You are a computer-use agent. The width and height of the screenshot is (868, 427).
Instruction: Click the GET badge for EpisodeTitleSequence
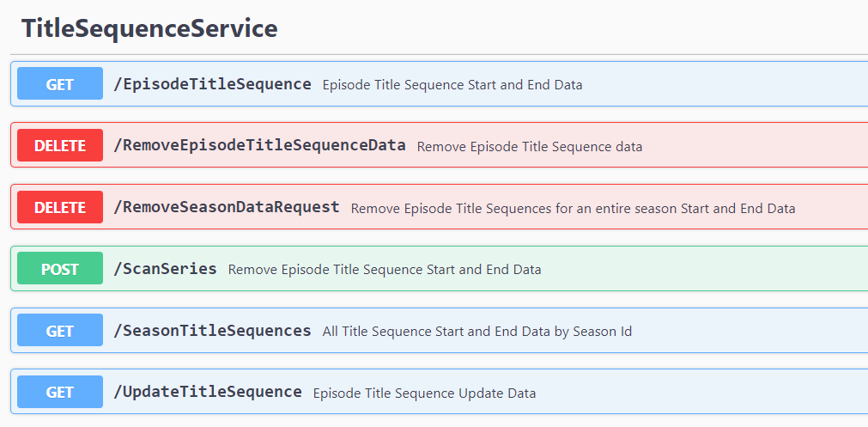(60, 84)
